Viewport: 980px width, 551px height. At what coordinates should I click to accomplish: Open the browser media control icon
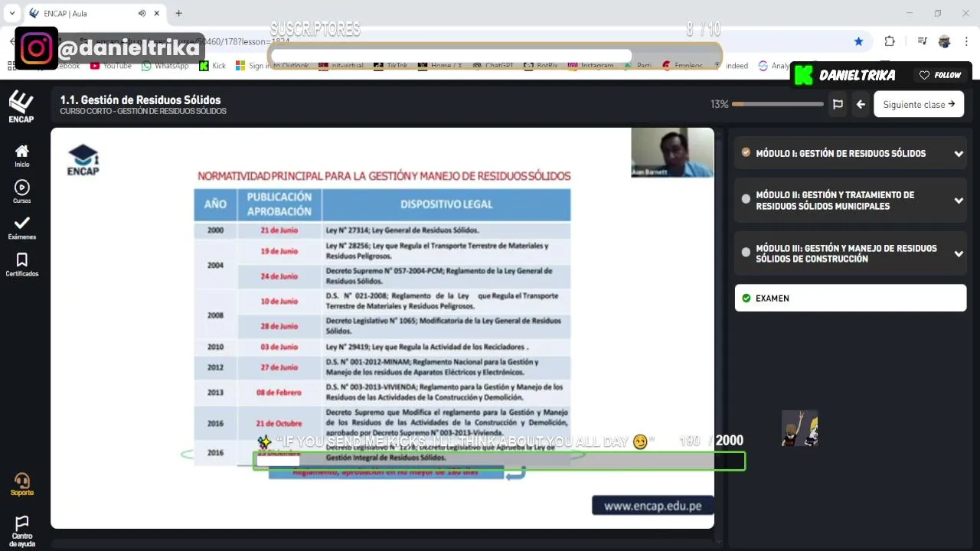922,41
